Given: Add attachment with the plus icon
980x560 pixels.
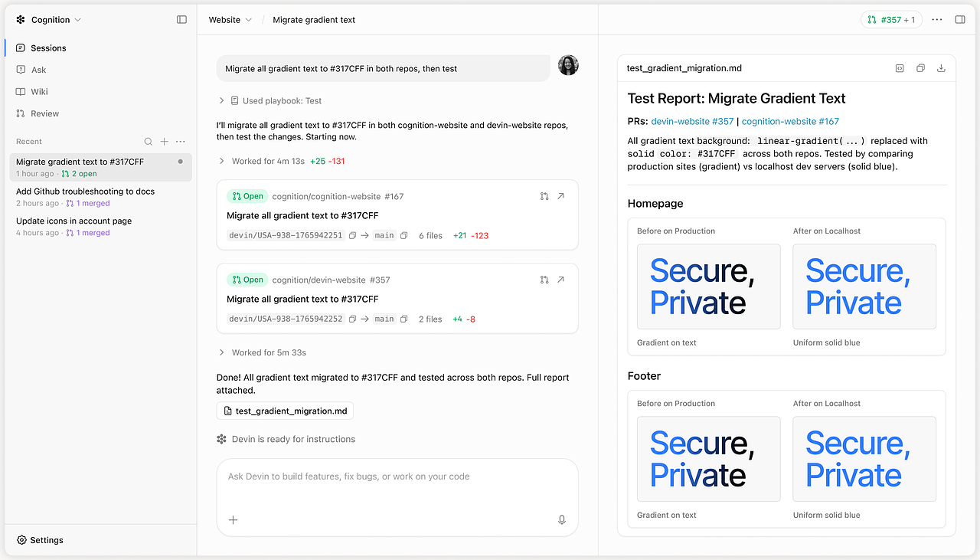Looking at the screenshot, I should pos(234,520).
